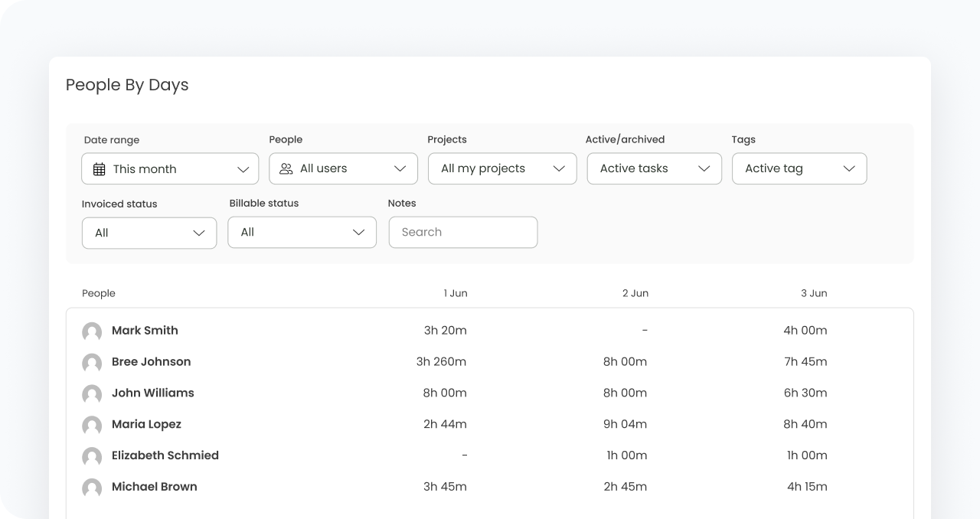Click the People By Days title

pyautogui.click(x=127, y=85)
